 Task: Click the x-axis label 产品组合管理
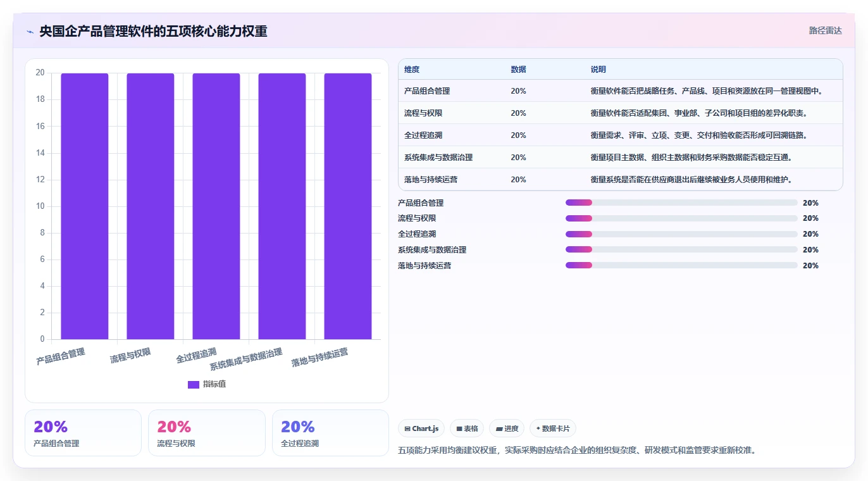(61, 356)
